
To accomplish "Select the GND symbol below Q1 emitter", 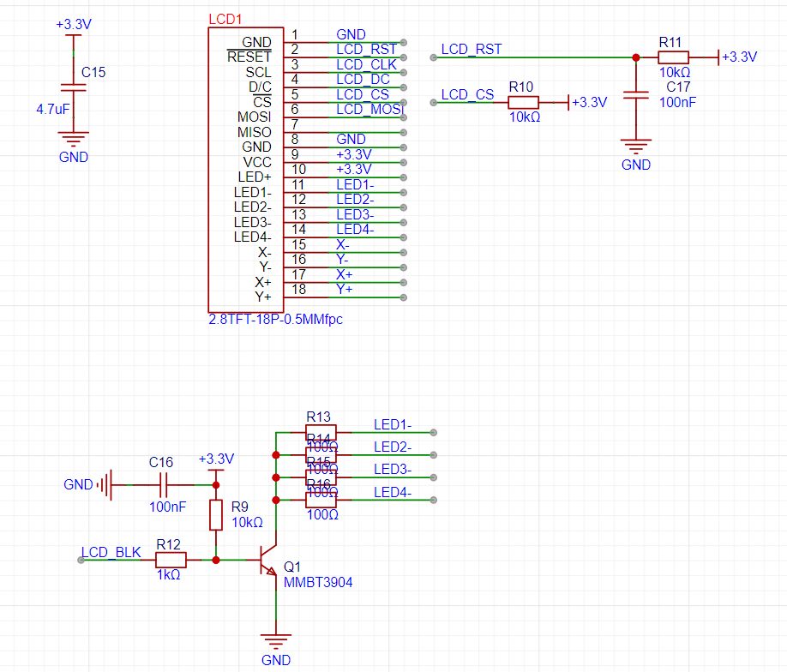I will [275, 641].
